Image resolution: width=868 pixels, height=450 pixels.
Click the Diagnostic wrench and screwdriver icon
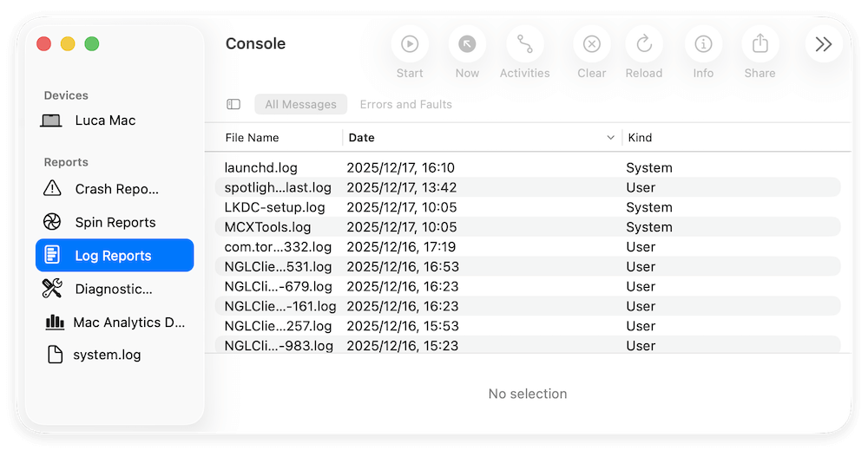(52, 289)
